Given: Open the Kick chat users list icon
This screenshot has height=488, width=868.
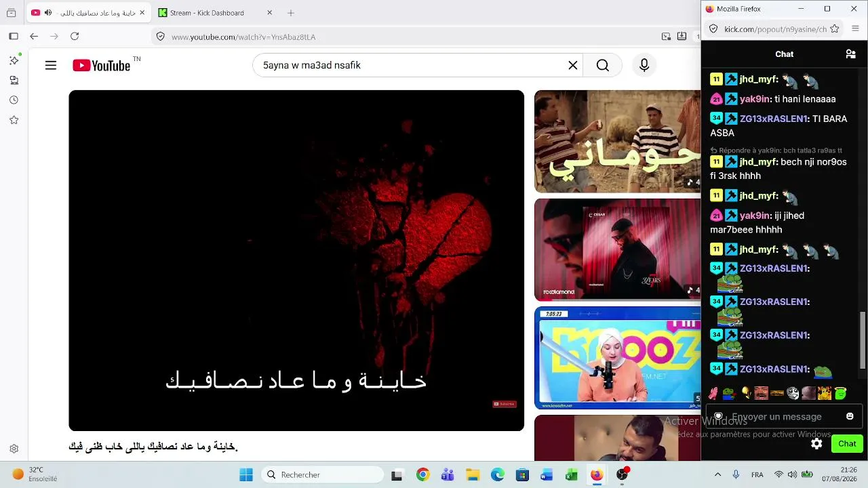Looking at the screenshot, I should (x=850, y=54).
